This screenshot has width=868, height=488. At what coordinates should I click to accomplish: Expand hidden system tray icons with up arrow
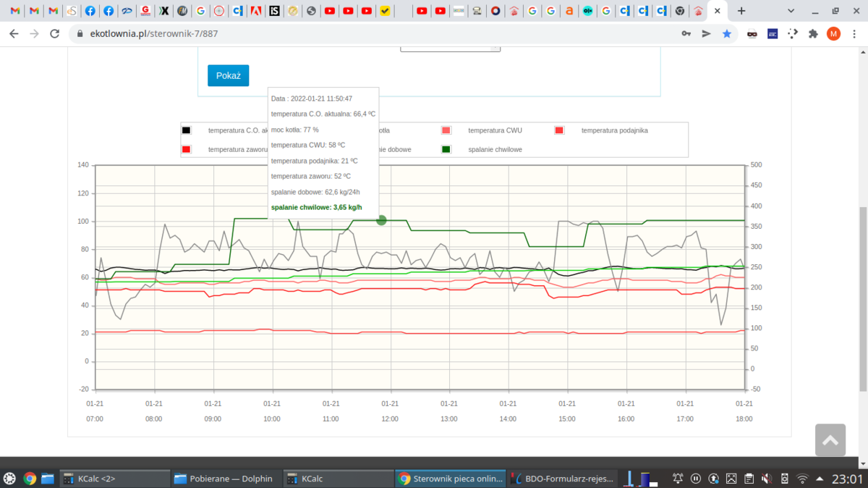point(821,478)
